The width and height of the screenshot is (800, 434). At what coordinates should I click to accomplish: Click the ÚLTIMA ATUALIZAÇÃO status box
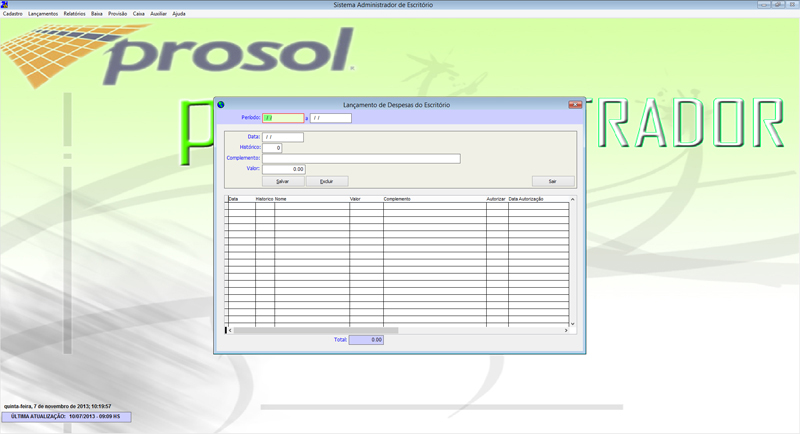tap(66, 417)
